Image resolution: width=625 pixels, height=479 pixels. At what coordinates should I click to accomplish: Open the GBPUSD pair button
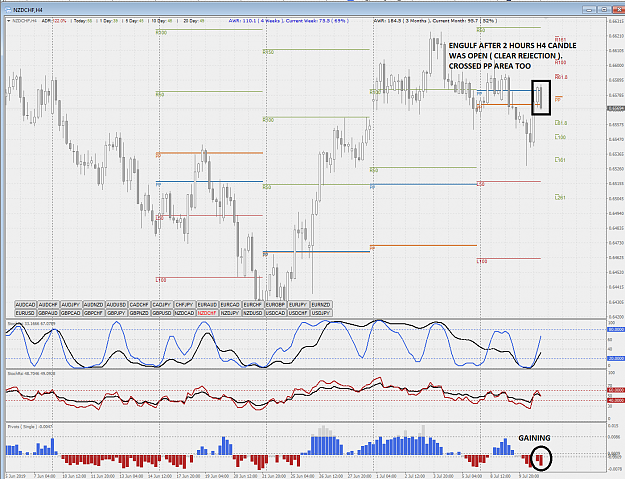pos(162,313)
